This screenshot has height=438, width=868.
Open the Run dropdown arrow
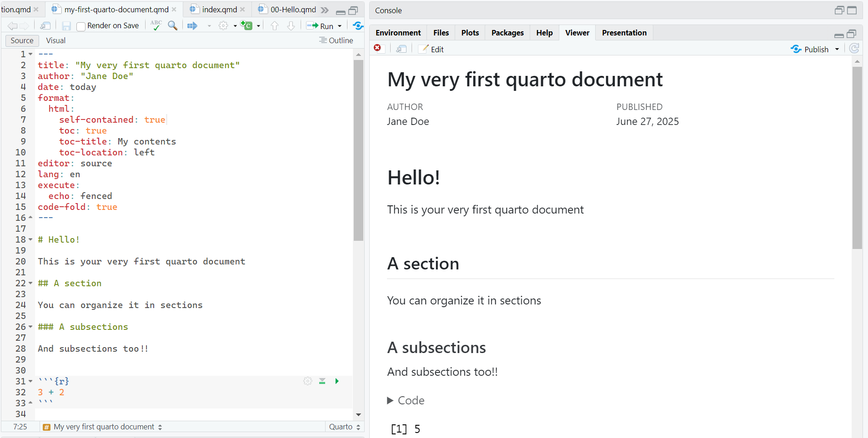340,26
